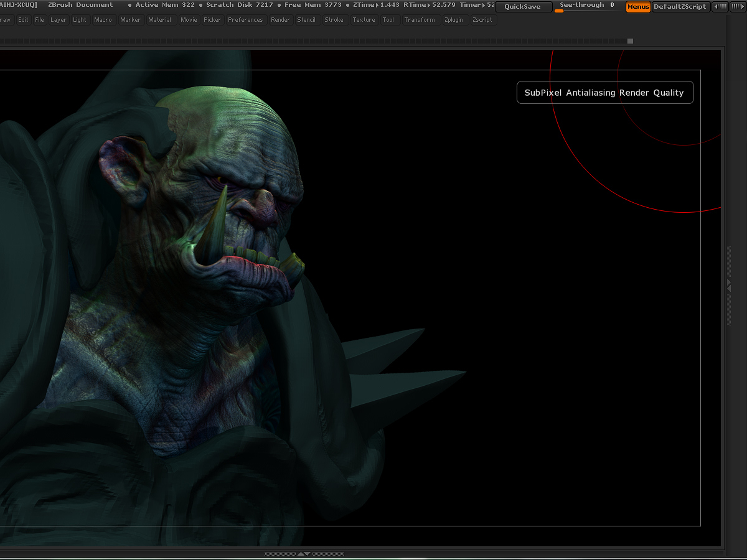Click the SubPixel Antialiasing Render Quality tooltip
The image size is (747, 560).
pyautogui.click(x=605, y=93)
